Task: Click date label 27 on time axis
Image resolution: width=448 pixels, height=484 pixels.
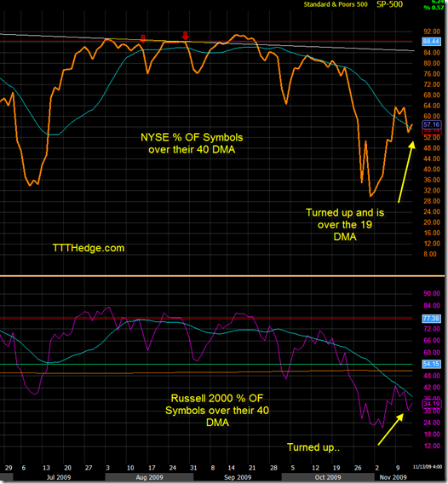Action: pos(89,468)
